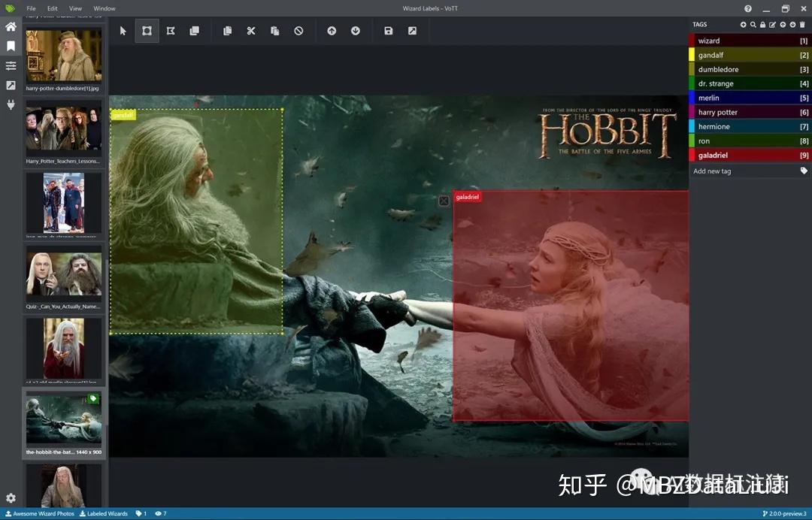Open Export settings in left sidebar

[x=11, y=86]
